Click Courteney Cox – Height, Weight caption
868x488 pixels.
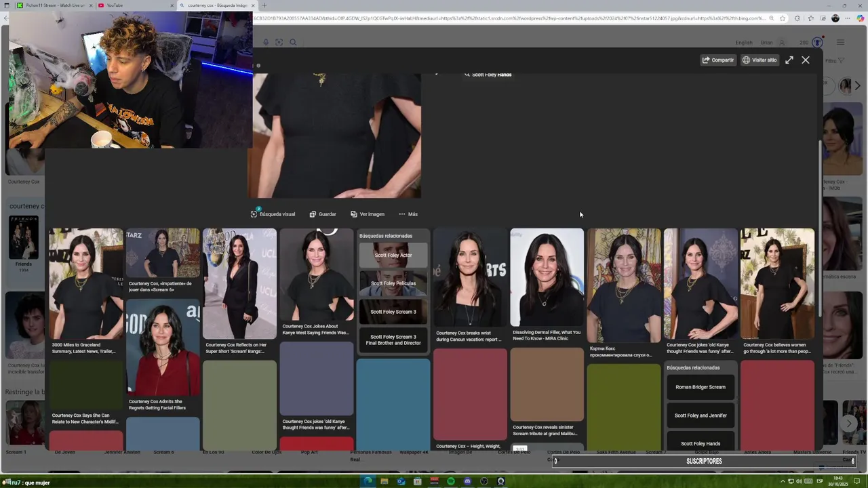468,446
